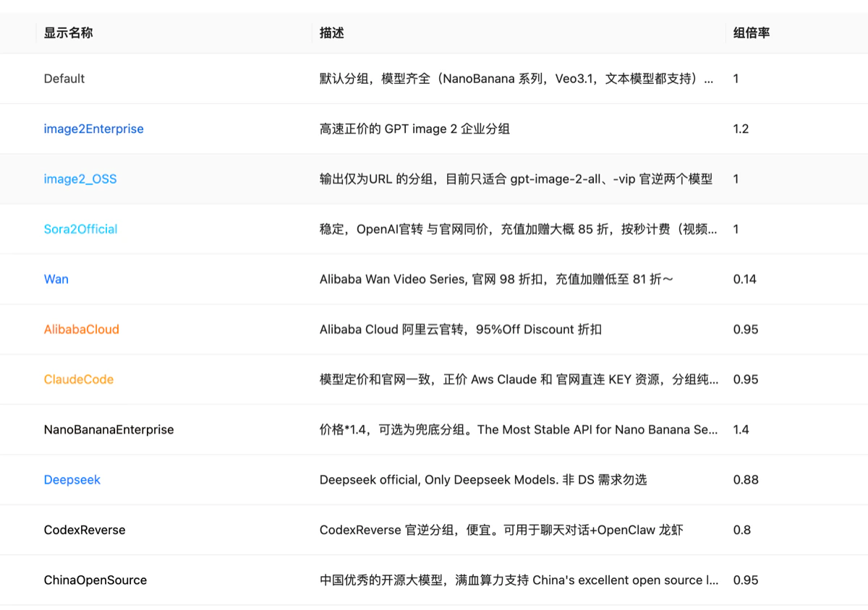Click the Alibaba Cloud 阿里云官转 description
This screenshot has width=868, height=610.
tap(460, 329)
